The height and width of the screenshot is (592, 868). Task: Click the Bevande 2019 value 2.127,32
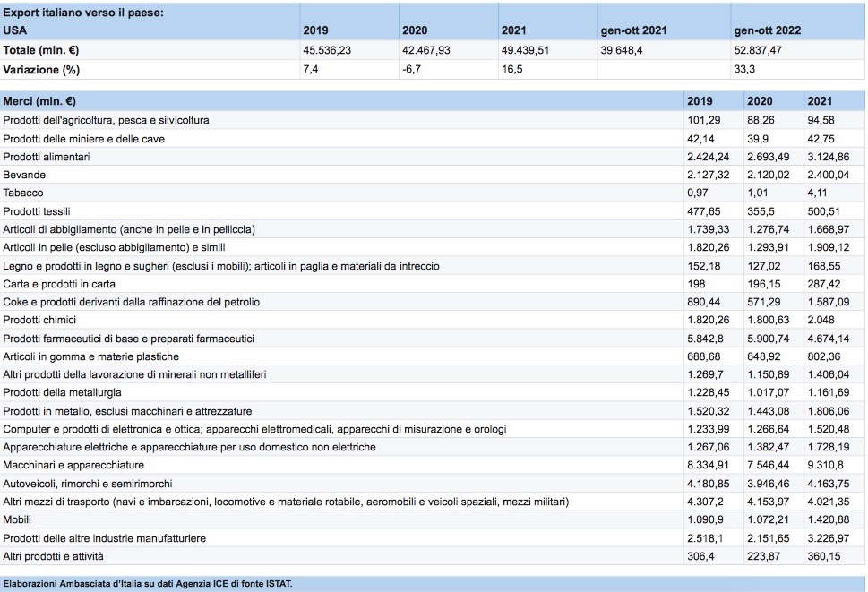pyautogui.click(x=708, y=175)
